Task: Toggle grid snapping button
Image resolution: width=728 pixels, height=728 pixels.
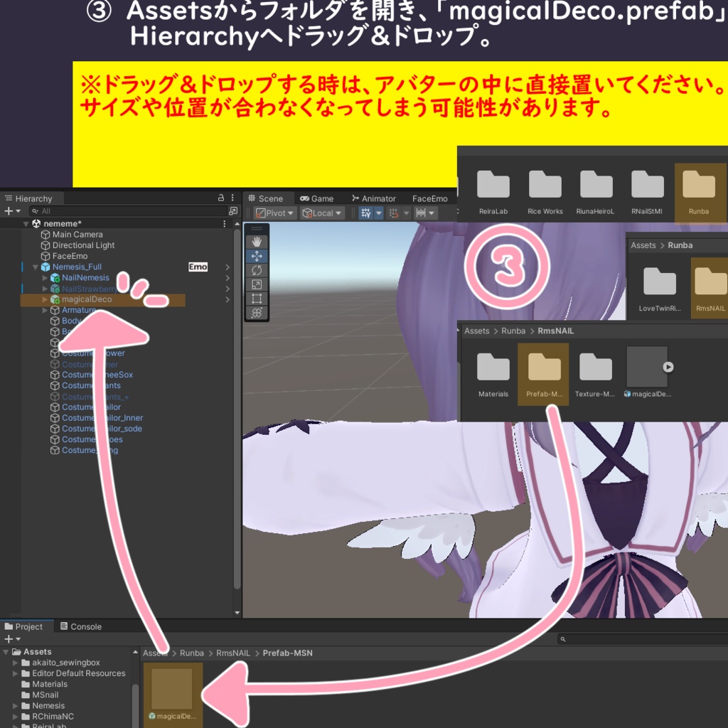Action: [393, 213]
